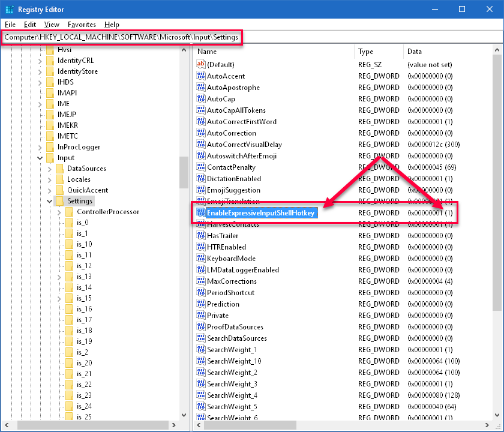Click the DWORD icon beside MaxCorrections
The image size is (504, 432).
pos(201,281)
